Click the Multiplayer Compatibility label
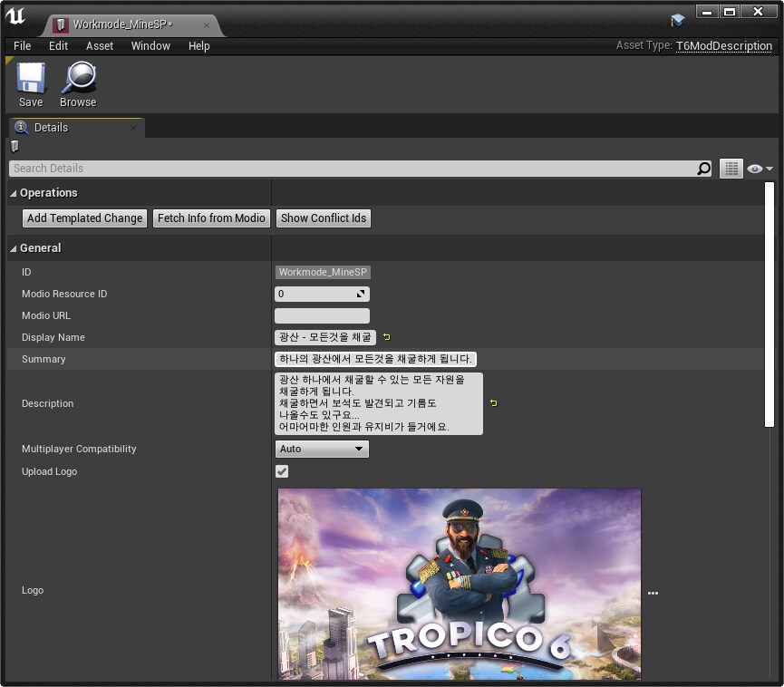784x687 pixels. click(x=79, y=449)
